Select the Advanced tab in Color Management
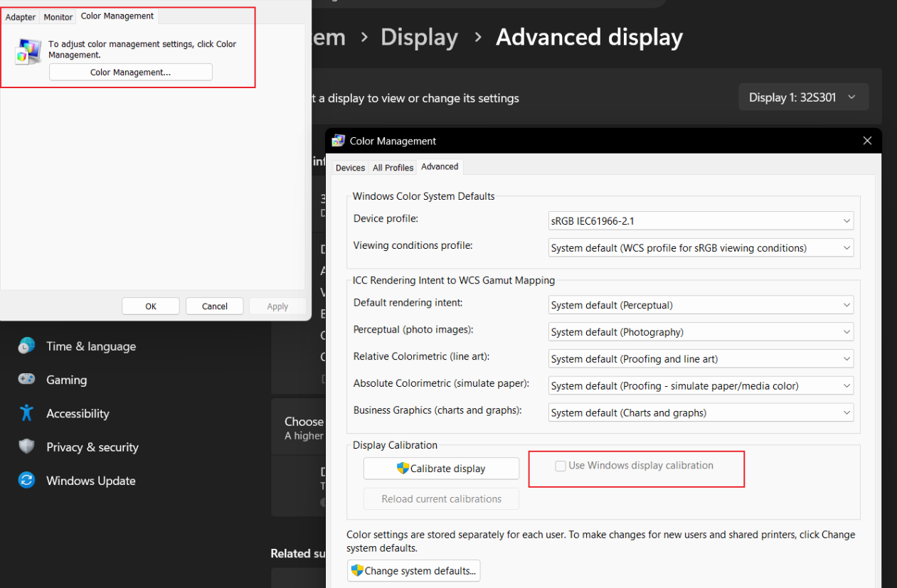 pyautogui.click(x=440, y=166)
